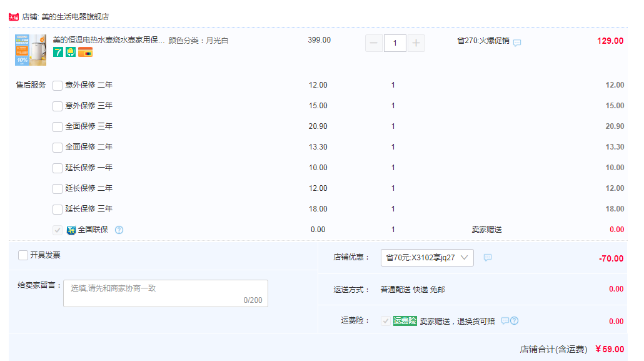Click the 颜色分类：月光白 text
This screenshot has height=361, width=644.
[x=198, y=40]
